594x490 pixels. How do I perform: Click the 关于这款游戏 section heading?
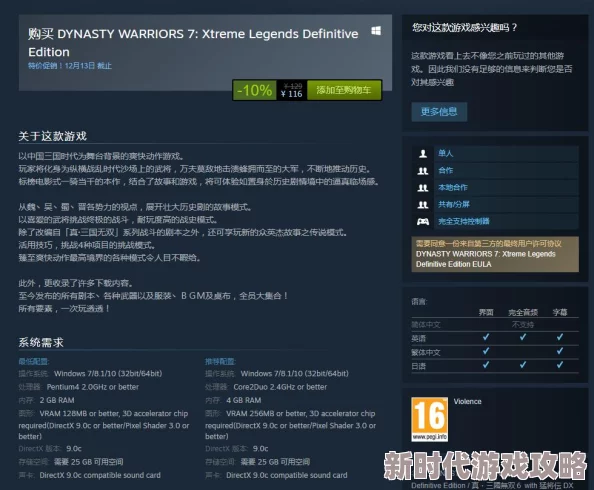pos(53,136)
